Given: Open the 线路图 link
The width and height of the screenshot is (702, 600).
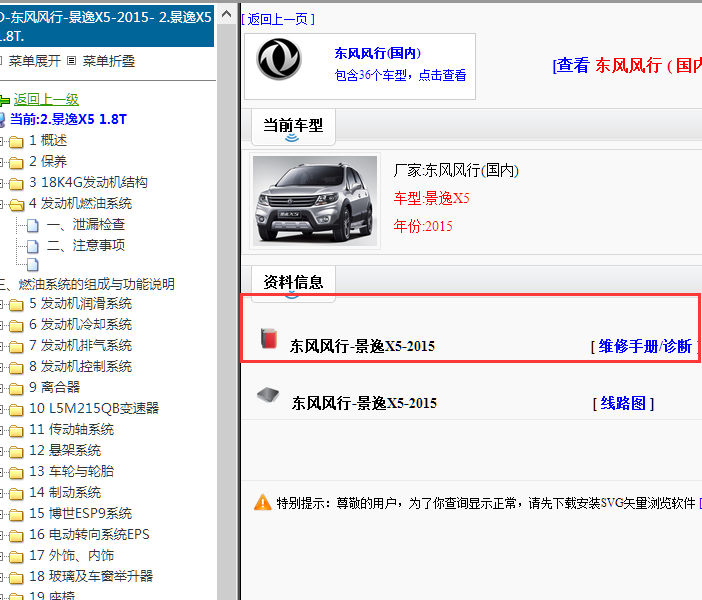Looking at the screenshot, I should pos(623,403).
